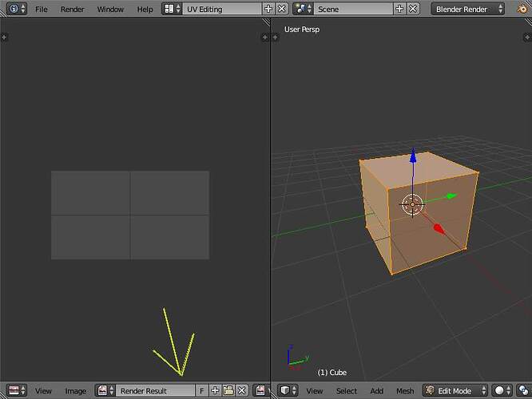532x399 pixels.
Task: Open the Add menu
Action: 376,391
